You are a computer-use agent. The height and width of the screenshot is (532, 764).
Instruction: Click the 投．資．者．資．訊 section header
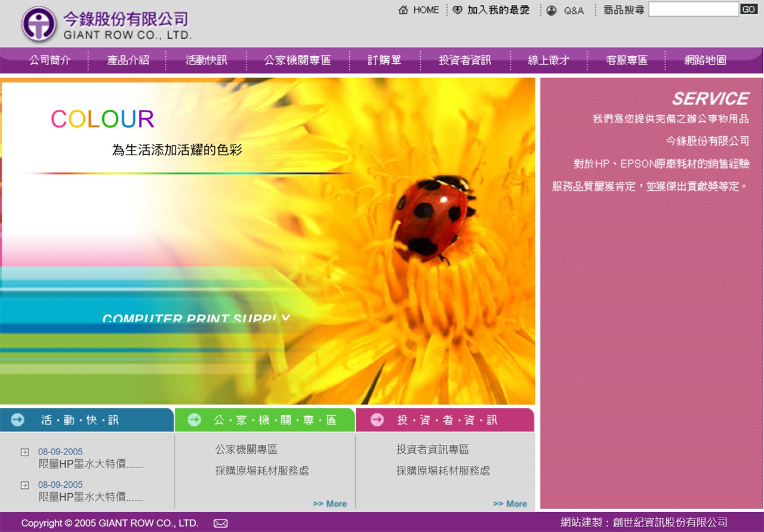click(x=445, y=420)
